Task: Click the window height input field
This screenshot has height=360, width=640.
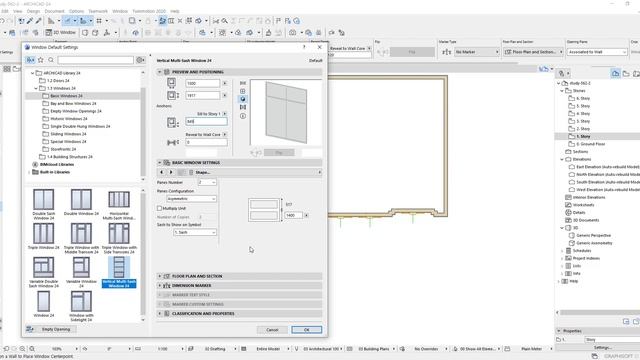Action: pos(203,95)
